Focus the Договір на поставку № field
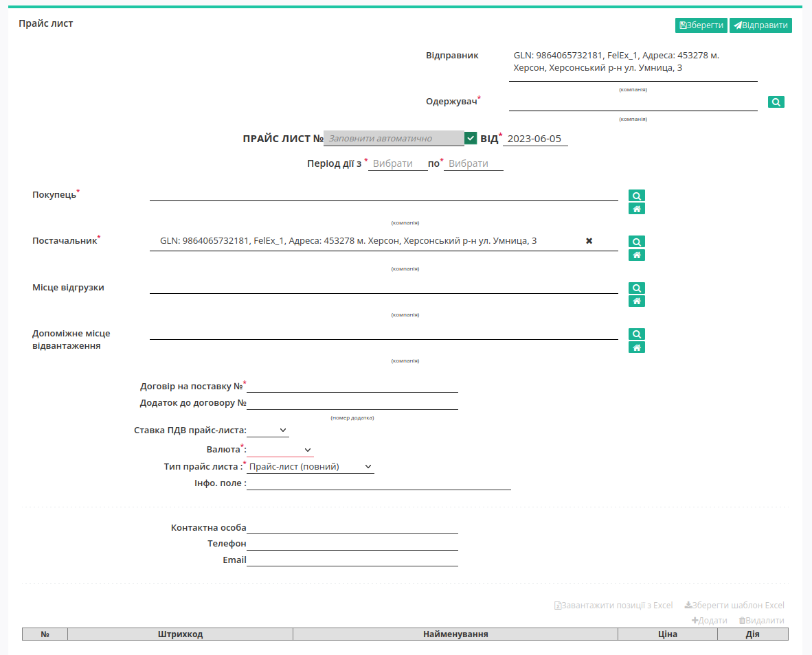This screenshot has height=655, width=812. pos(352,386)
